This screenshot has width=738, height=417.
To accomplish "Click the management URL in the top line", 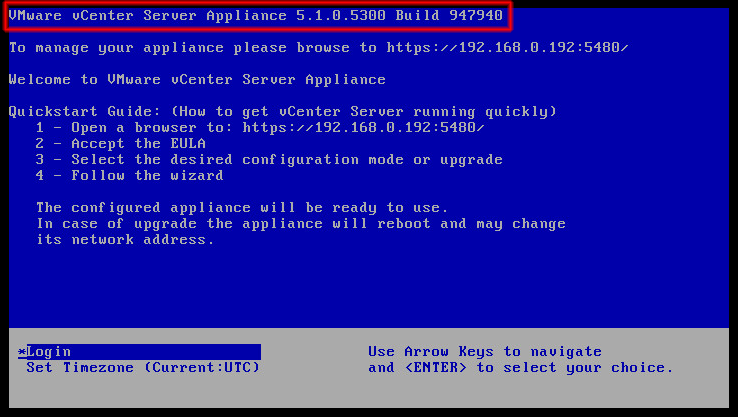I will [507, 48].
